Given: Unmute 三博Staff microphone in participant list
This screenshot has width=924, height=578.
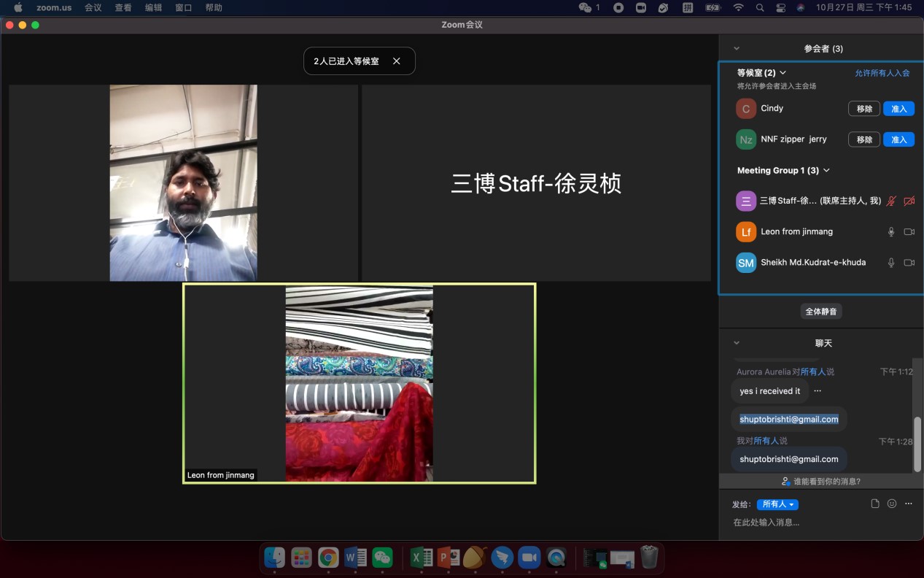Looking at the screenshot, I should [x=890, y=201].
